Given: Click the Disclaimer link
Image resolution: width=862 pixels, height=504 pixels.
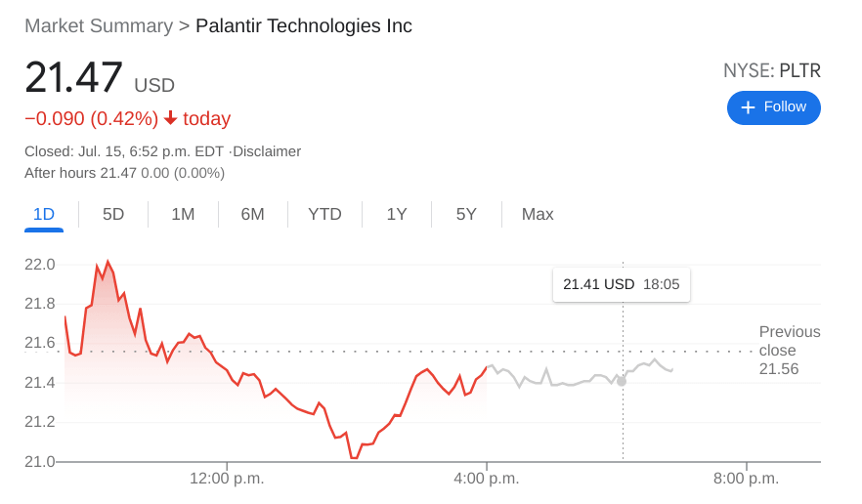Looking at the screenshot, I should (x=267, y=151).
